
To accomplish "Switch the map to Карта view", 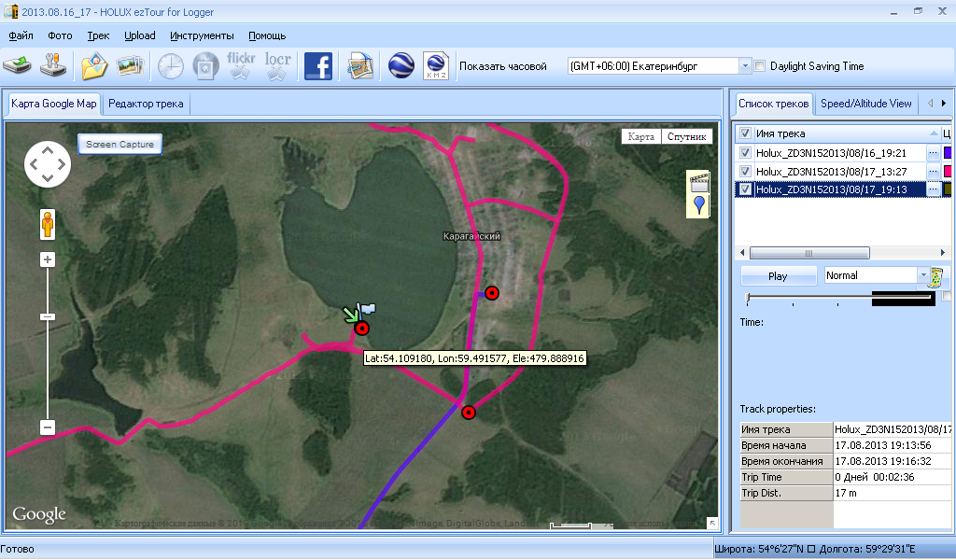I will (640, 136).
